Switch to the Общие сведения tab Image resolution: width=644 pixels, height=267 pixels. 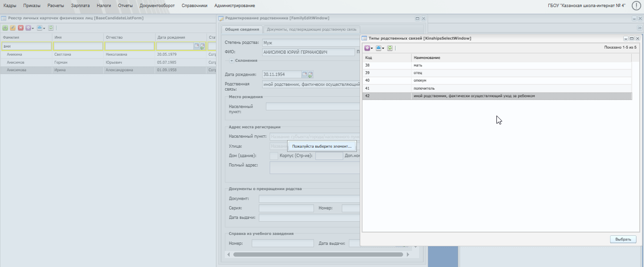[x=242, y=29]
